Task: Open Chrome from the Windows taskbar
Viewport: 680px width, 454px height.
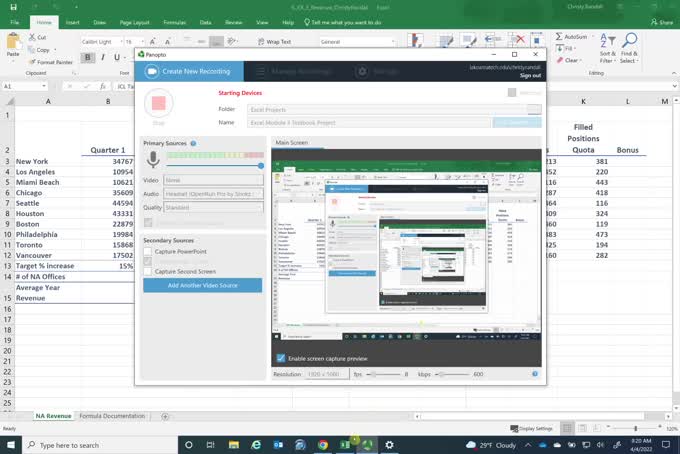Action: (x=322, y=445)
